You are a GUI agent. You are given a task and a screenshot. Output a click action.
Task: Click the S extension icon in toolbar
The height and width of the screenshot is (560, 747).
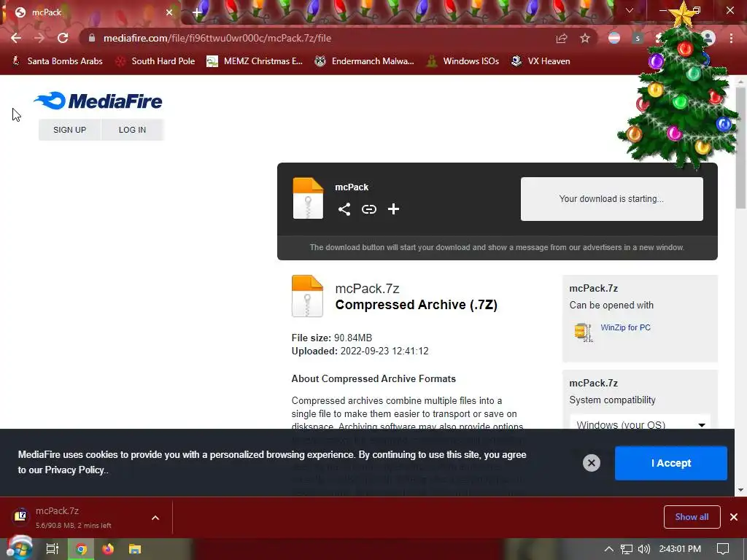638,38
